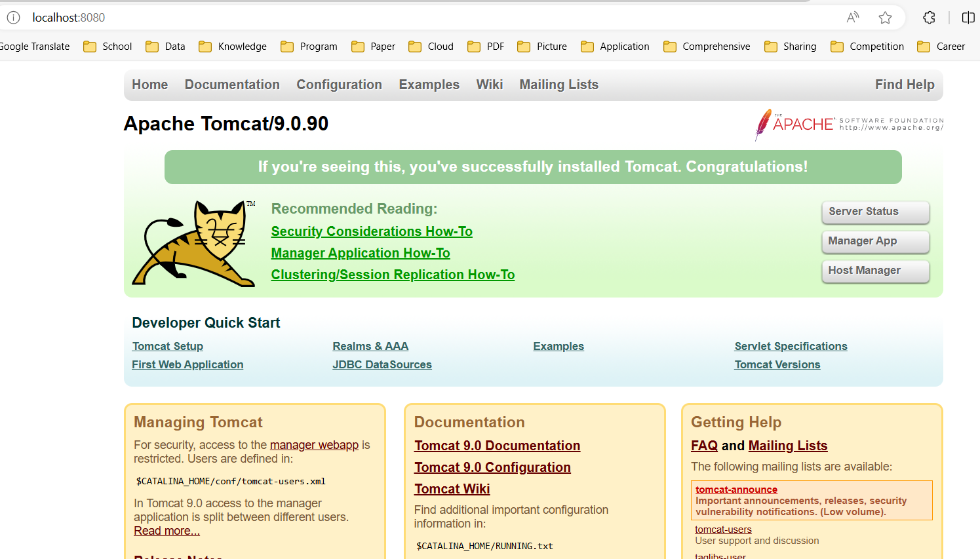Add this page to favorites with the star icon
Viewport: 980px width, 559px height.
885,18
